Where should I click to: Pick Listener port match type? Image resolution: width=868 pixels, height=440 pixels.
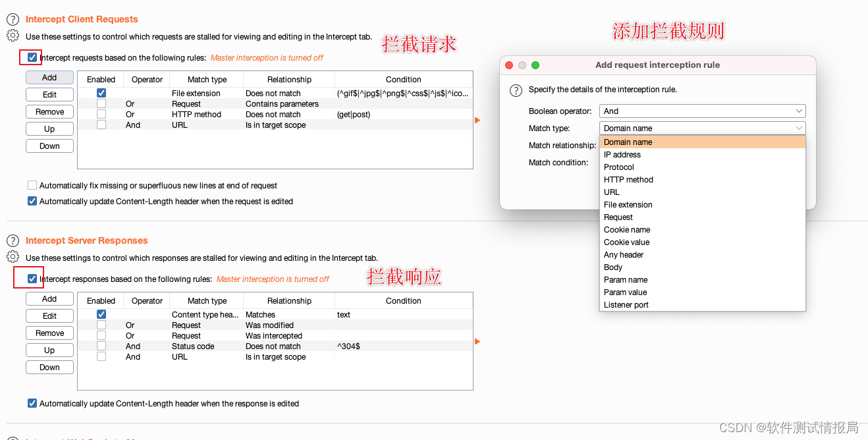tap(703, 305)
